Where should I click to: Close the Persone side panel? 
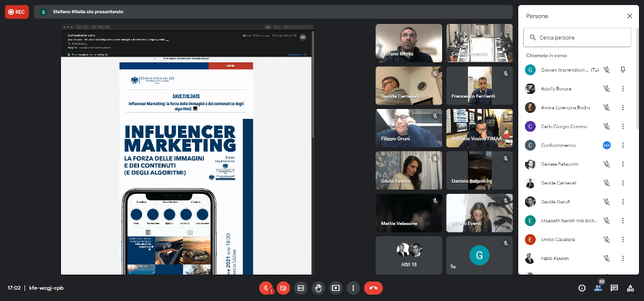tap(630, 16)
